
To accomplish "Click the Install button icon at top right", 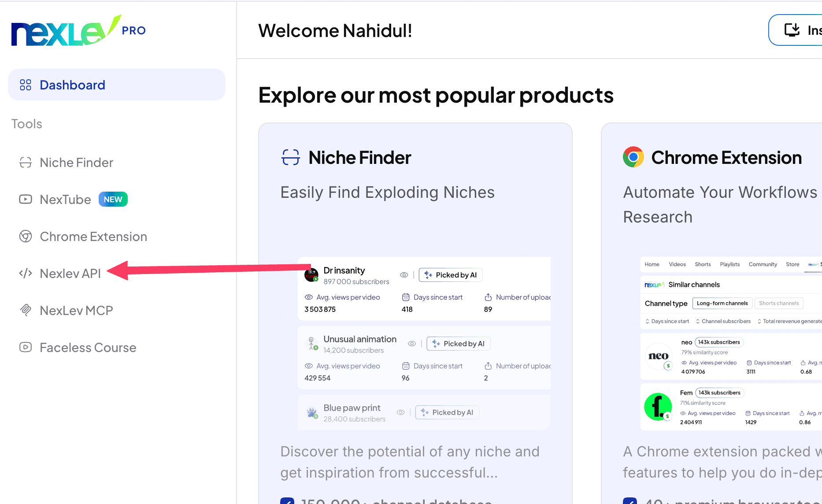I will point(792,30).
